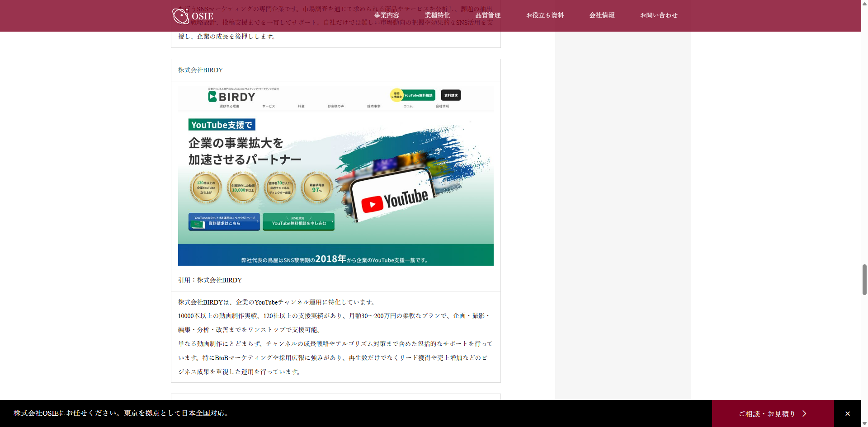
Task: Click the blue 資料請求はこちら banner button
Action: click(x=224, y=221)
